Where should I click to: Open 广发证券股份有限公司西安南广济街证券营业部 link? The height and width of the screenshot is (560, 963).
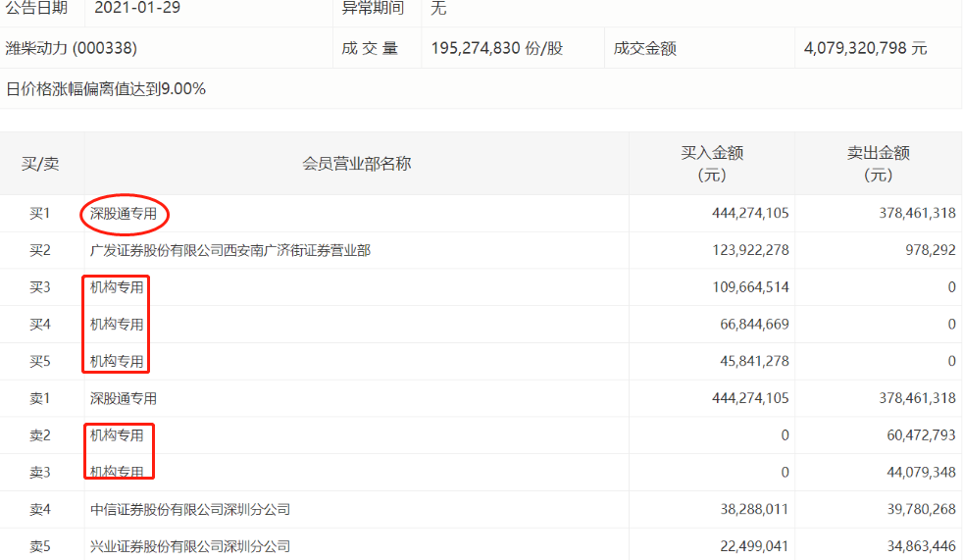[230, 250]
